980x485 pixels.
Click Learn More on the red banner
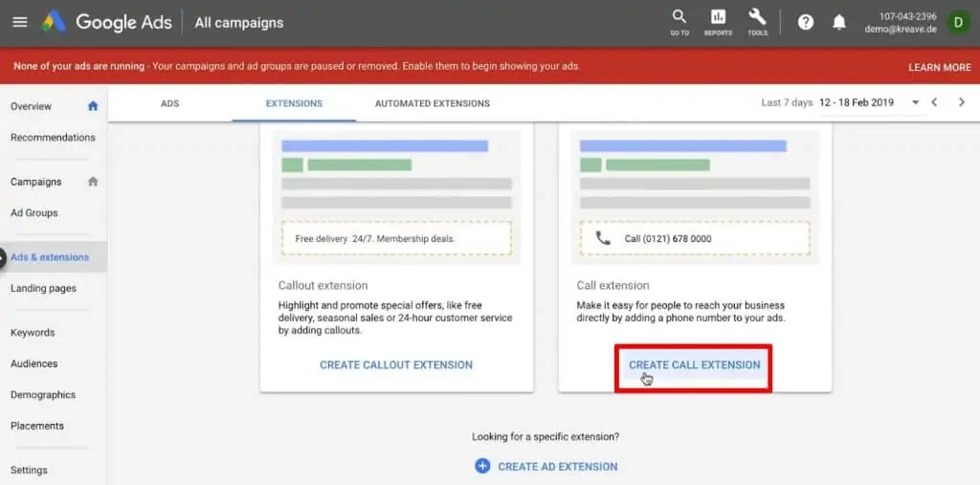coord(940,67)
